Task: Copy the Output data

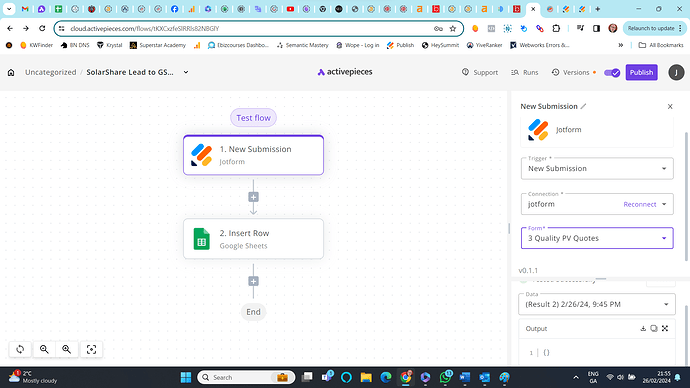Action: click(x=654, y=329)
